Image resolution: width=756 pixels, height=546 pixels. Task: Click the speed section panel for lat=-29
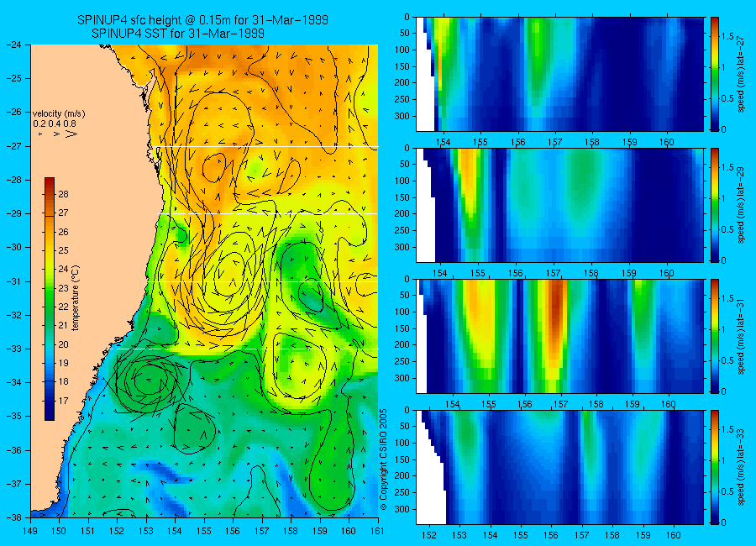(559, 206)
